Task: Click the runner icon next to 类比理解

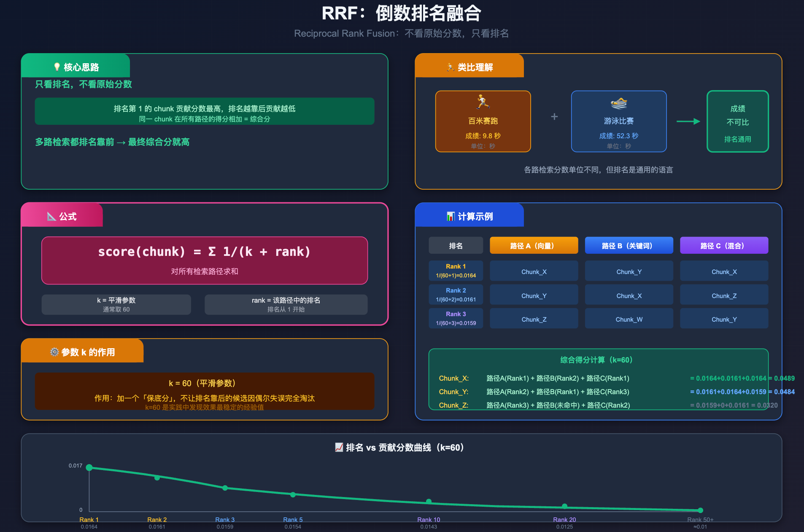Action: [x=451, y=67]
